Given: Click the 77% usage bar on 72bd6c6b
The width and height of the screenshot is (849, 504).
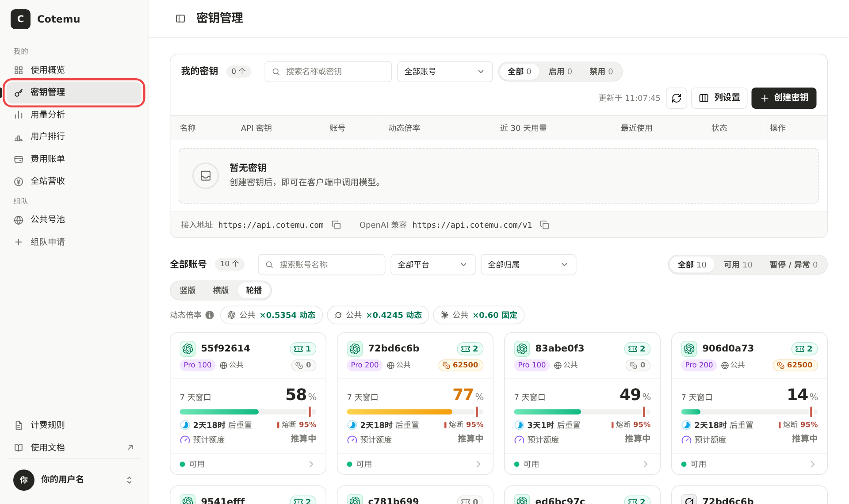Looking at the screenshot, I should 415,412.
